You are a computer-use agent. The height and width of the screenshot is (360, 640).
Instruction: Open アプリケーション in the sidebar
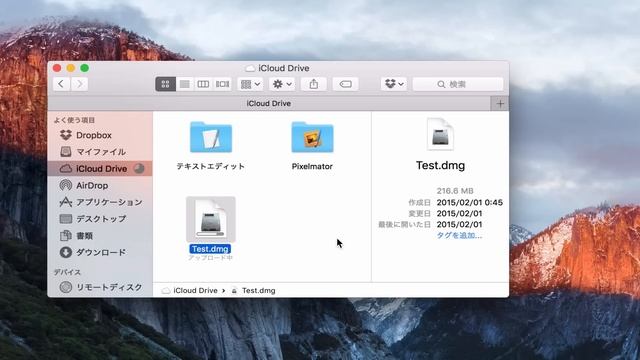[100, 202]
